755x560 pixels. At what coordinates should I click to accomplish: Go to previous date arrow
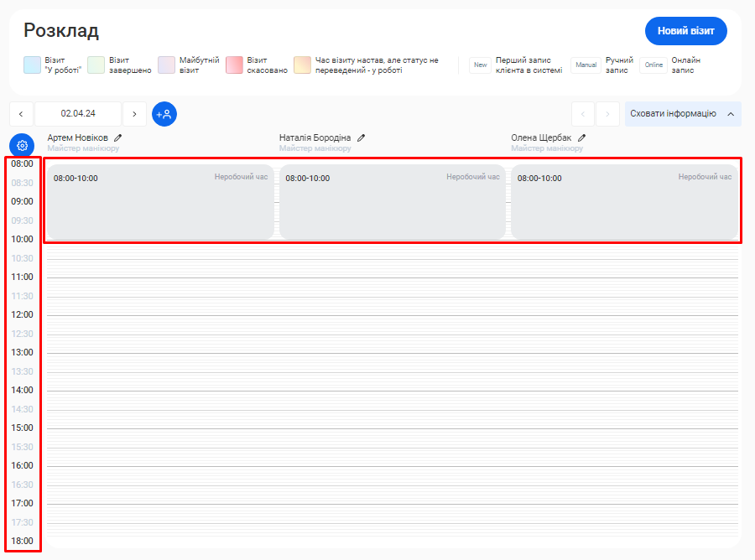click(x=21, y=114)
